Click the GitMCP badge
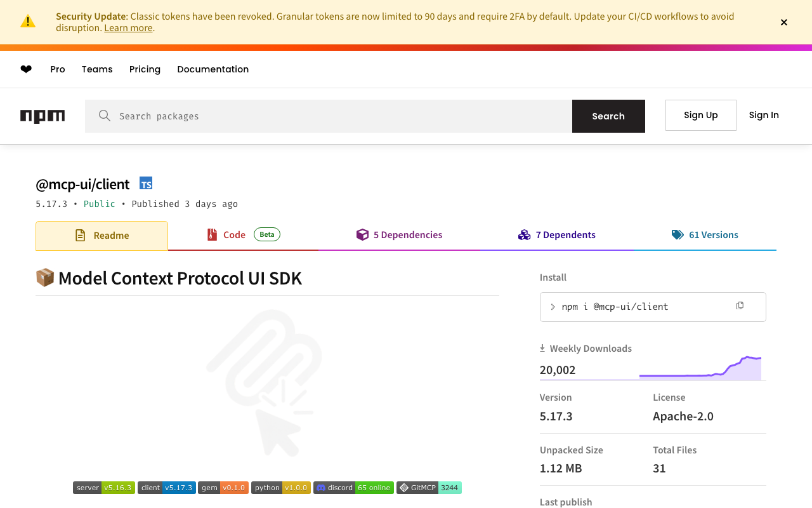Image resolution: width=812 pixels, height=508 pixels. click(x=429, y=488)
